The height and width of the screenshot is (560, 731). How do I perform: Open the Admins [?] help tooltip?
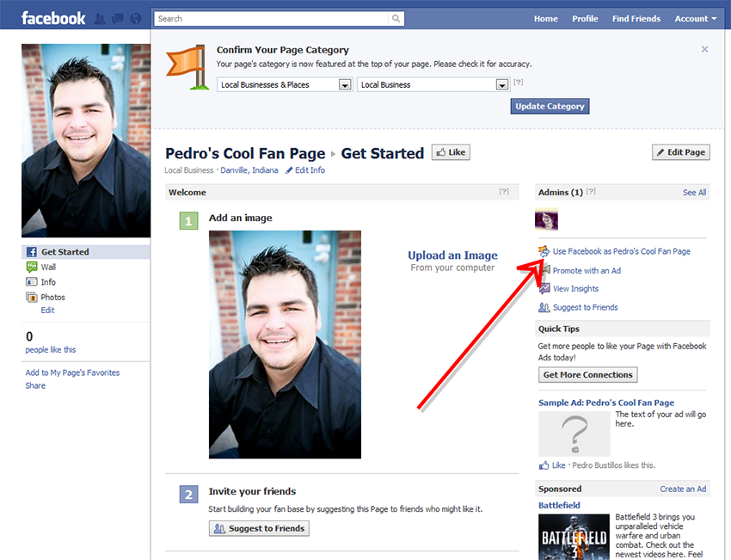pyautogui.click(x=591, y=191)
